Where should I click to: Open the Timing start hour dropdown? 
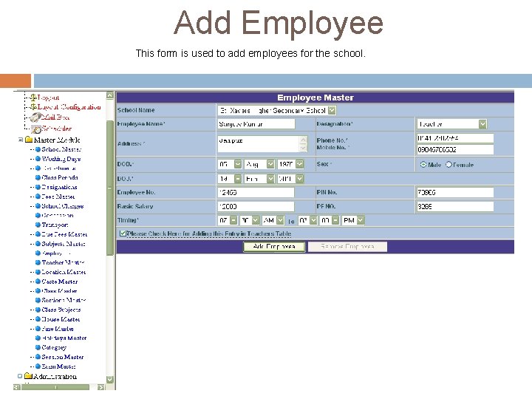(233, 220)
